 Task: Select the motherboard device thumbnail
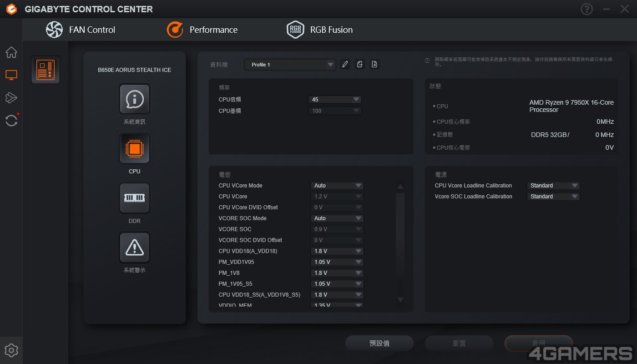[x=45, y=70]
